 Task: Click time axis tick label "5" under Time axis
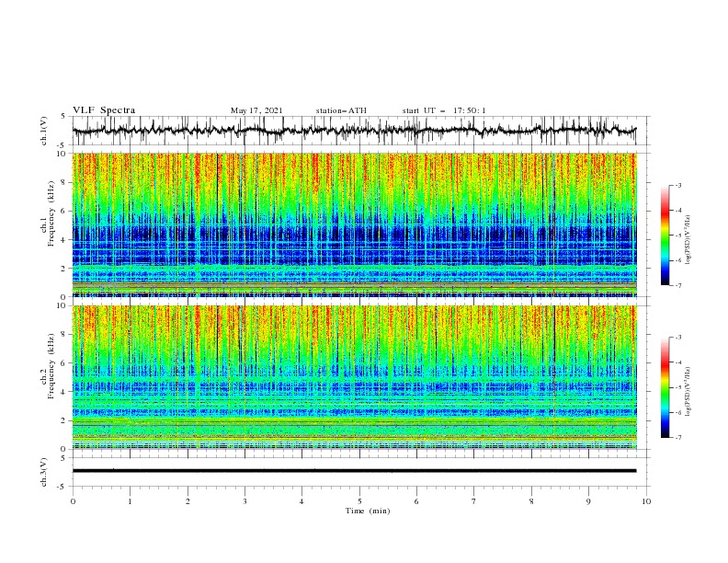(x=359, y=501)
